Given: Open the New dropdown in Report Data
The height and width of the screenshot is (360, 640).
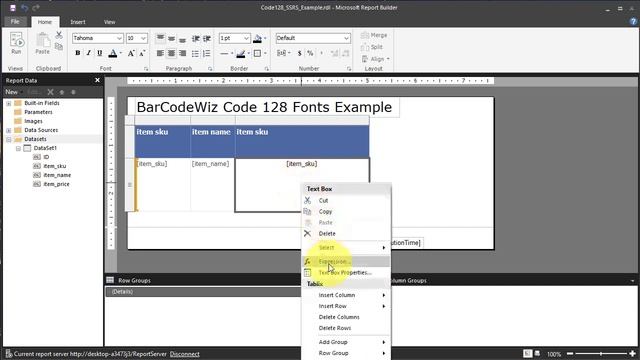Looking at the screenshot, I should pos(14,92).
